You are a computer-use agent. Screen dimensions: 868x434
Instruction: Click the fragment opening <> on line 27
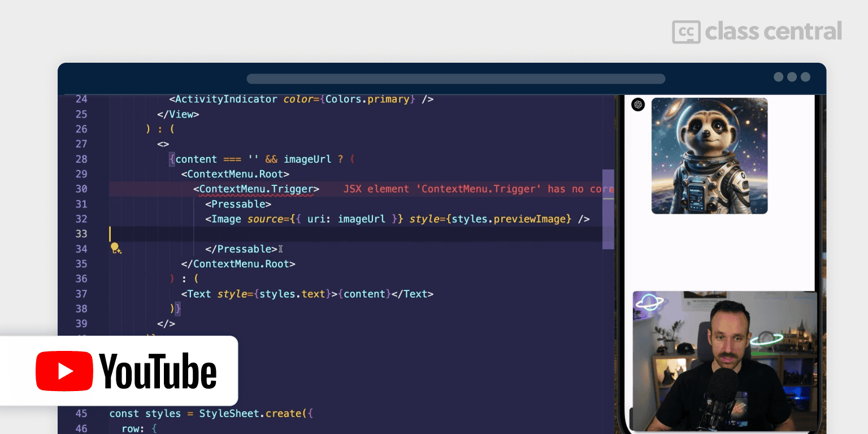163,144
